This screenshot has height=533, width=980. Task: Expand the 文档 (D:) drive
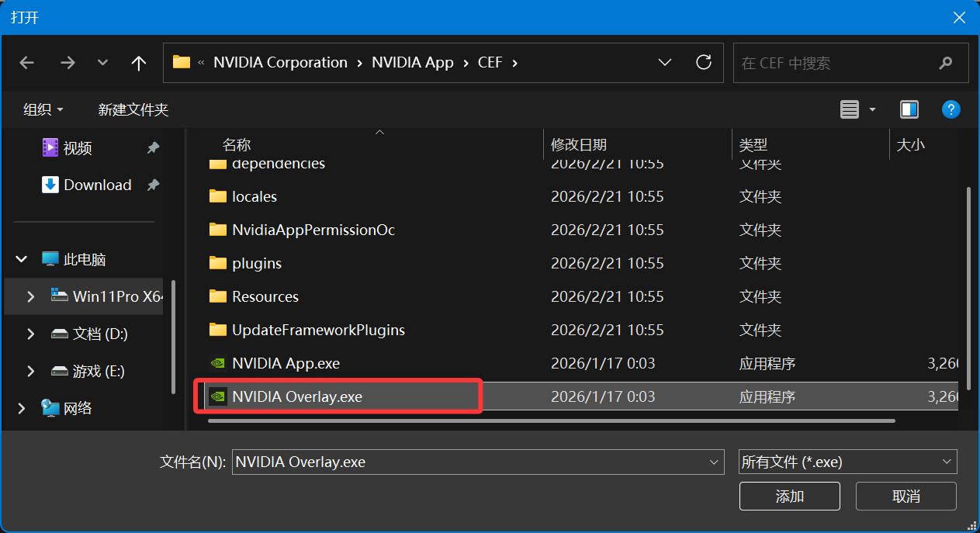pos(30,334)
